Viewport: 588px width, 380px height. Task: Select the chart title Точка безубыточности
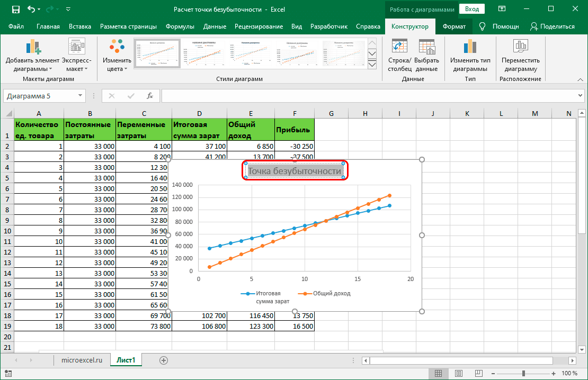point(295,170)
